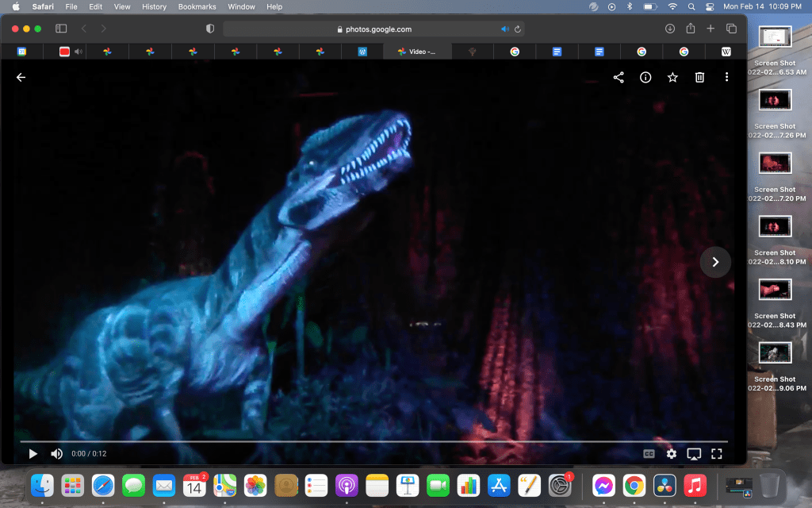Screen dimensions: 812x508
Task: Open Spotlight search in the menu bar
Action: point(691,6)
